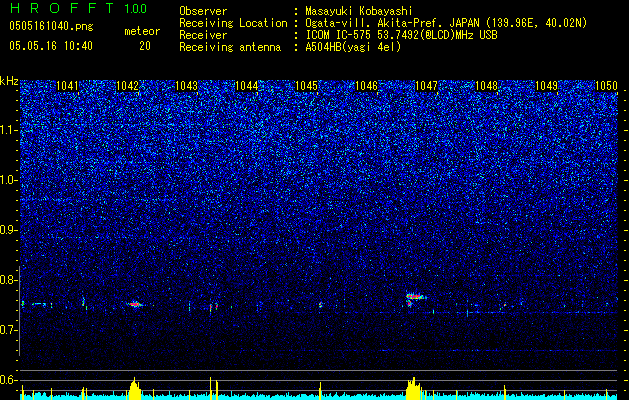Click the yellow intensity peak below 1042

point(135,389)
